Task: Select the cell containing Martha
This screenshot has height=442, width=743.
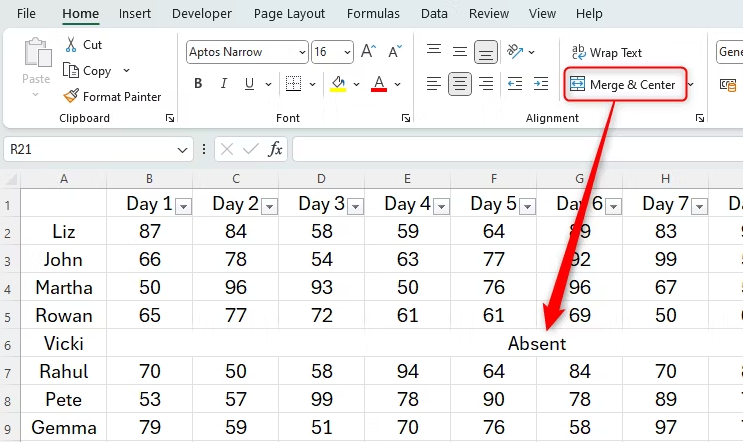Action: (x=63, y=288)
